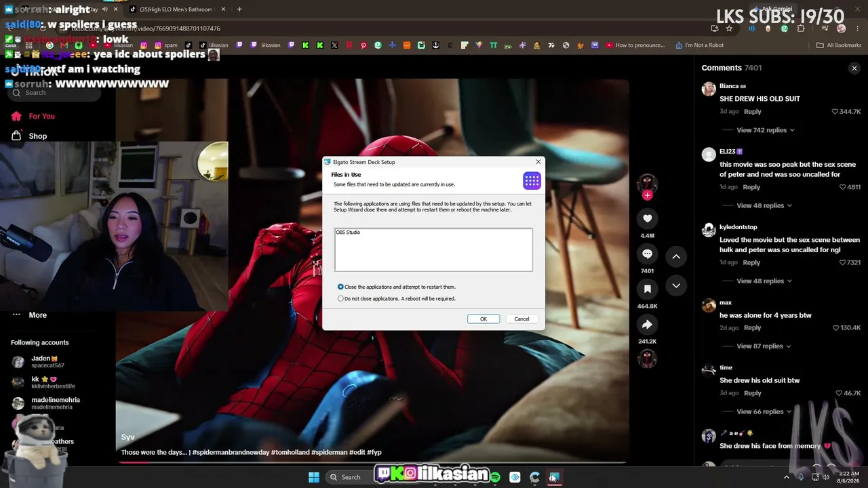
Task: Reply to Bianca's comment
Action: click(752, 111)
